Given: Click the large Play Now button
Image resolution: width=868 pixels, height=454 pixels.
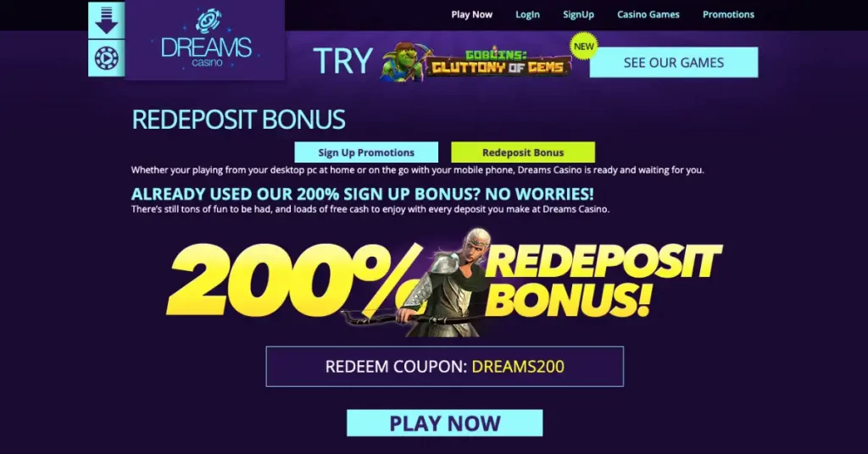Looking at the screenshot, I should tap(444, 423).
